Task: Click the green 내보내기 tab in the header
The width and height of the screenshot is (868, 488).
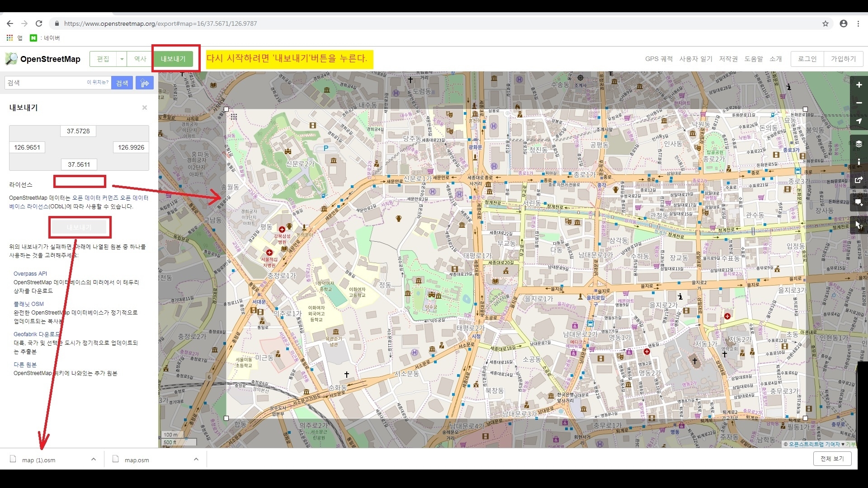Action: coord(173,59)
